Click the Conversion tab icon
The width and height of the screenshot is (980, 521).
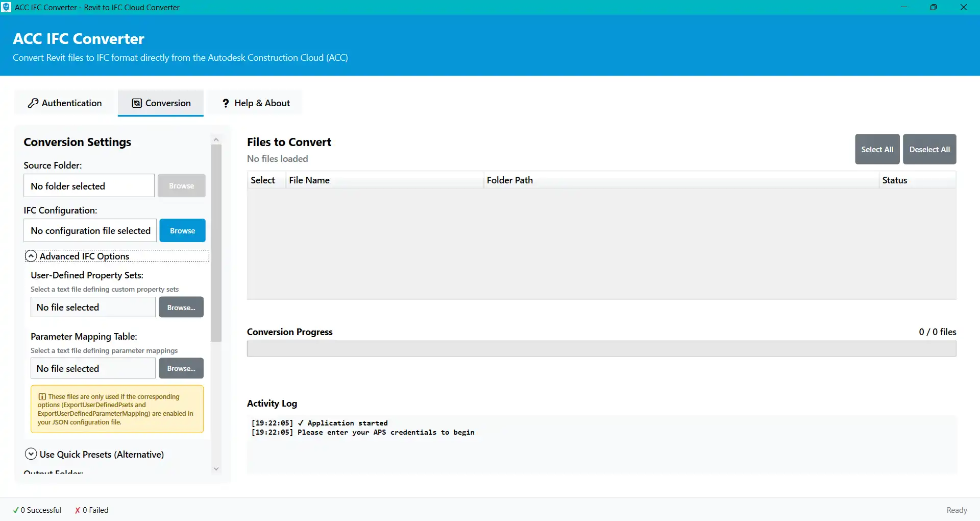tap(137, 103)
